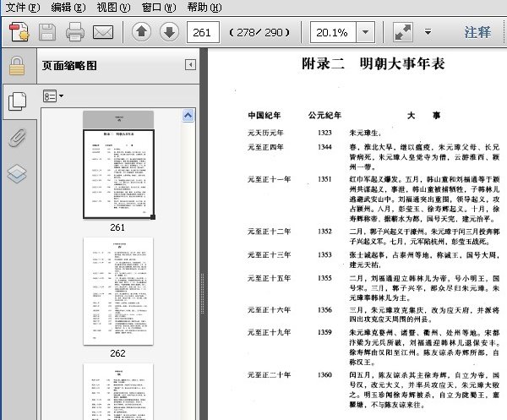Click the 元至正十三年 row label

(x=269, y=254)
